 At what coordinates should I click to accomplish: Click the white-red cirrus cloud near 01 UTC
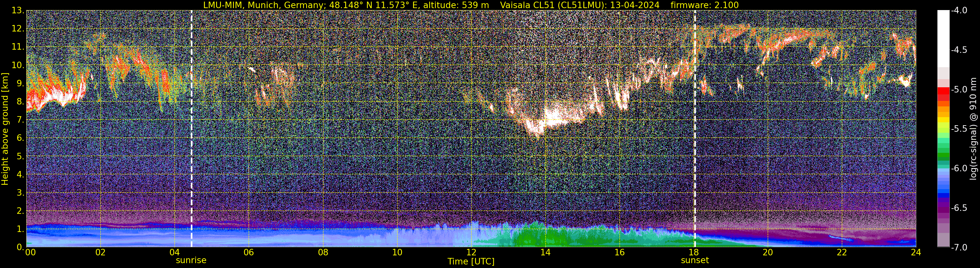57,95
